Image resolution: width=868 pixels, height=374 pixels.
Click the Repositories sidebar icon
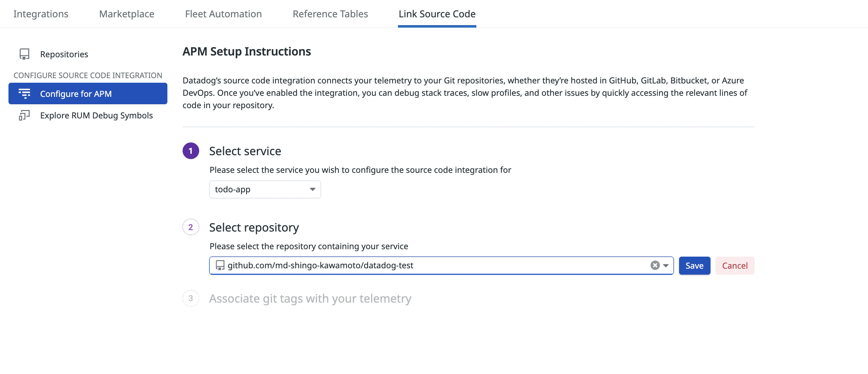(24, 54)
